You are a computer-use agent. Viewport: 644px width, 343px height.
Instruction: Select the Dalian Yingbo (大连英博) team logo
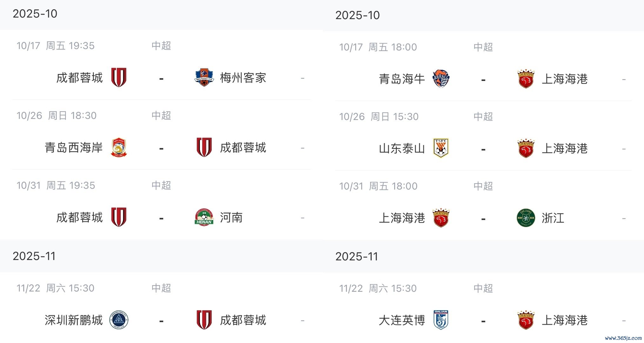coord(441,320)
